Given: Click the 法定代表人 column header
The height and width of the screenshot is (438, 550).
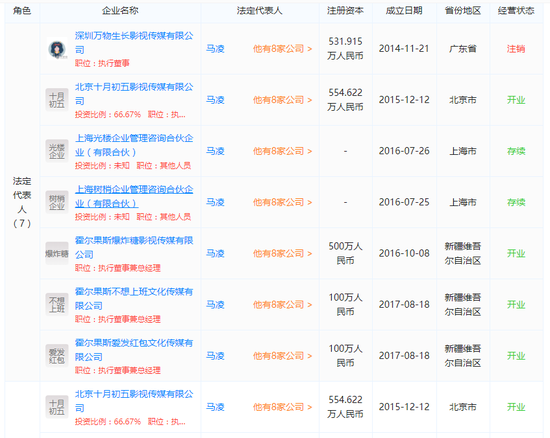Looking at the screenshot, I should click(x=259, y=11).
